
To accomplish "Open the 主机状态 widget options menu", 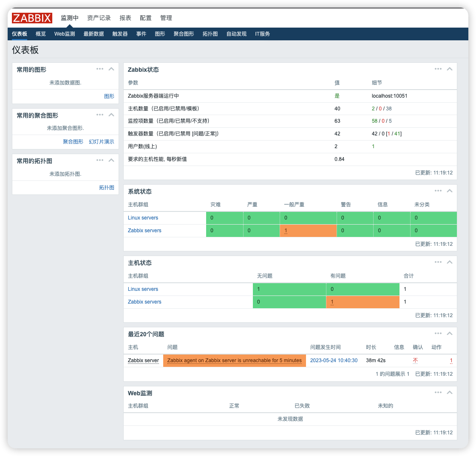I will [438, 262].
